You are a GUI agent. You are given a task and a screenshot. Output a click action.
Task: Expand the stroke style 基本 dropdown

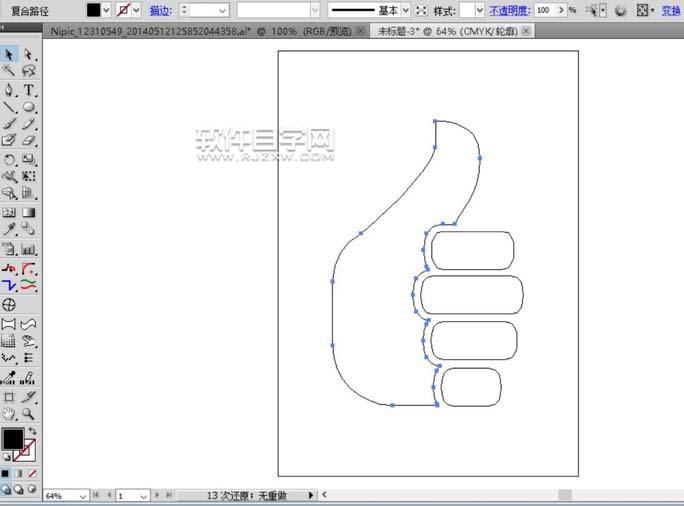tap(405, 9)
